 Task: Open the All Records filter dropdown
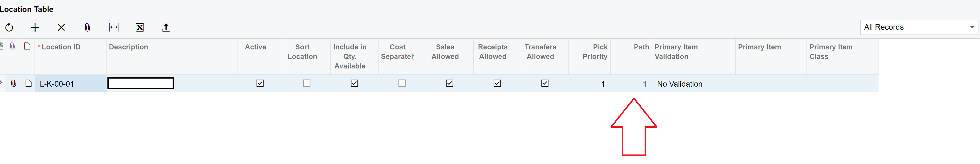pyautogui.click(x=918, y=27)
